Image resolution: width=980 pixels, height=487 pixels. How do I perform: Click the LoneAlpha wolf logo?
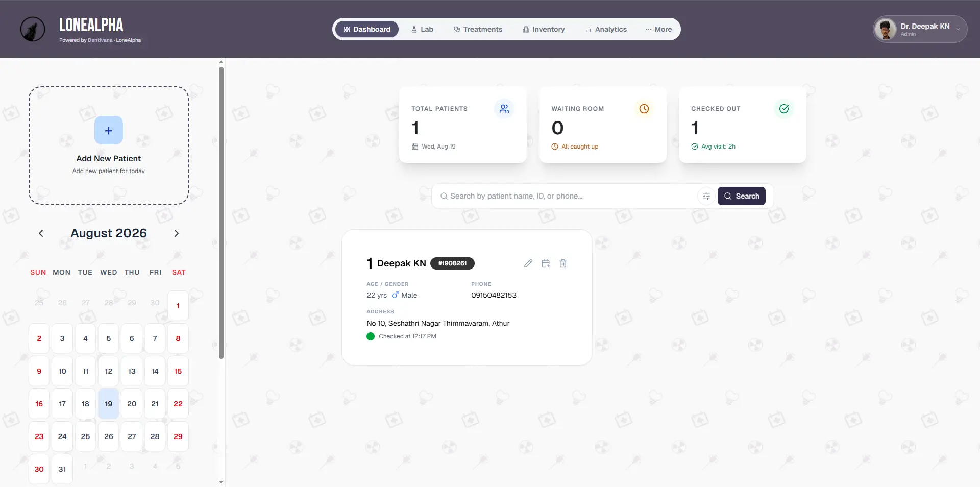33,29
